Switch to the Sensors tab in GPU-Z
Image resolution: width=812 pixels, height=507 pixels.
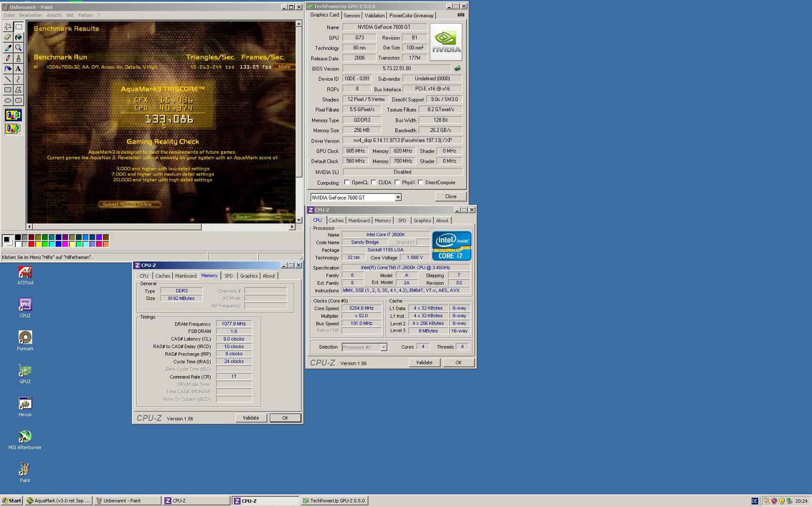(x=352, y=16)
